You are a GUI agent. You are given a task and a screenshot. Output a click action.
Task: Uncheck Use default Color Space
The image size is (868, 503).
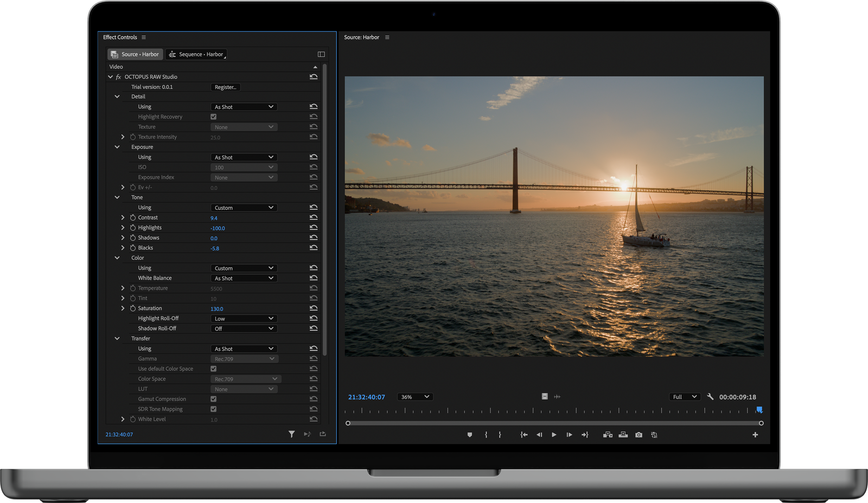213,369
